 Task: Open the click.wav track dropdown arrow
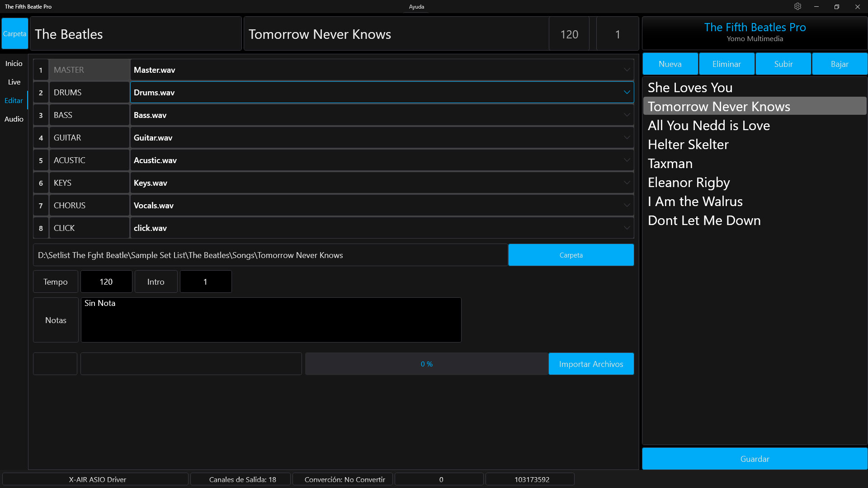click(627, 228)
